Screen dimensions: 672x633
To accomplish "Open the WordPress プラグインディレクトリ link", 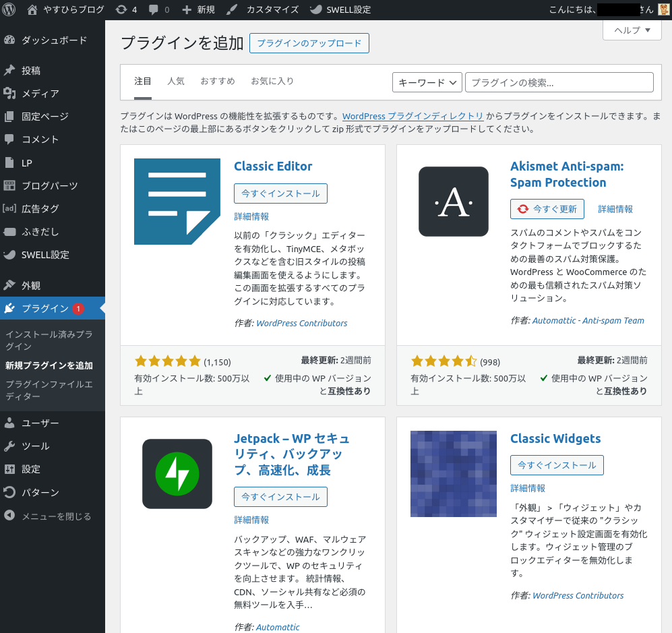I will [413, 116].
